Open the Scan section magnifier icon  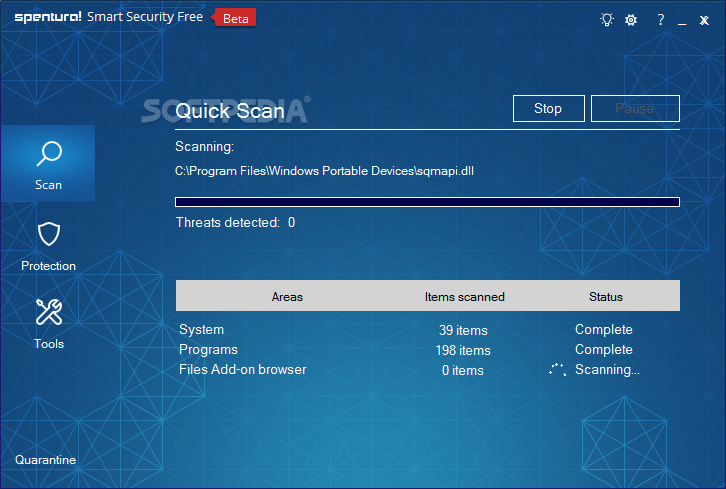[x=49, y=153]
